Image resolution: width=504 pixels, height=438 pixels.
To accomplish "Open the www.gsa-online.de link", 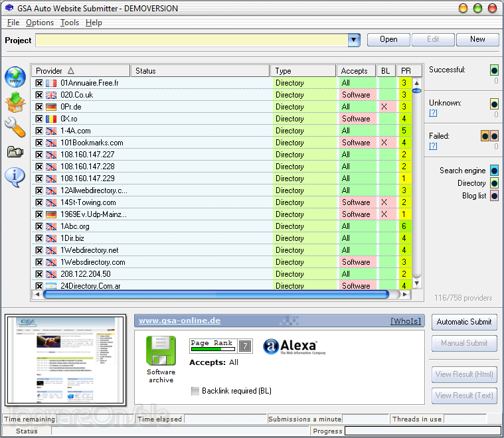I will tap(179, 321).
